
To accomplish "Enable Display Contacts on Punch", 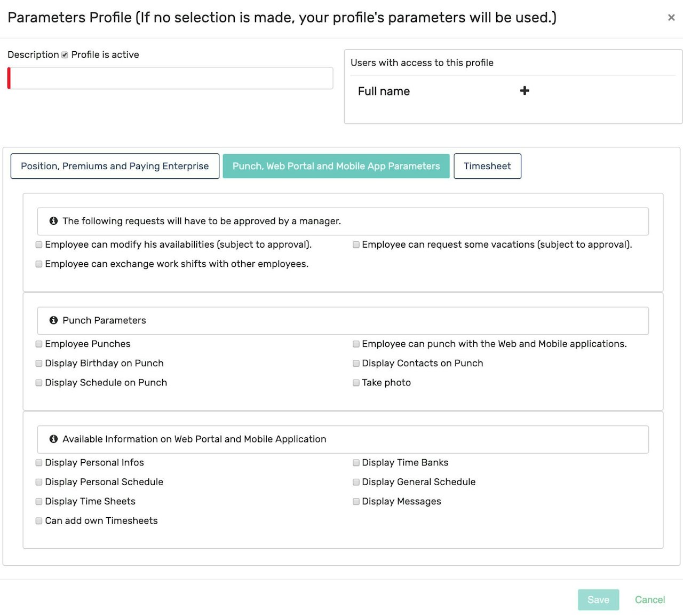I will (356, 364).
